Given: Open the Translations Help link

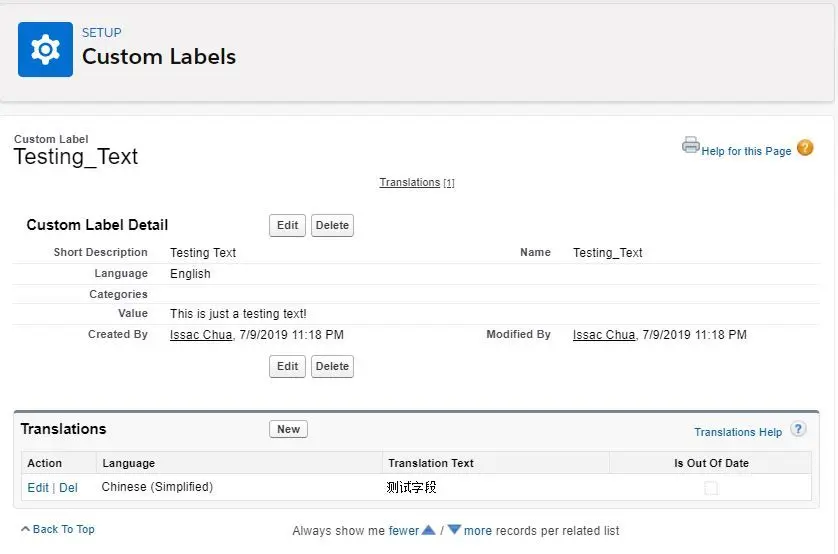Looking at the screenshot, I should coord(738,432).
